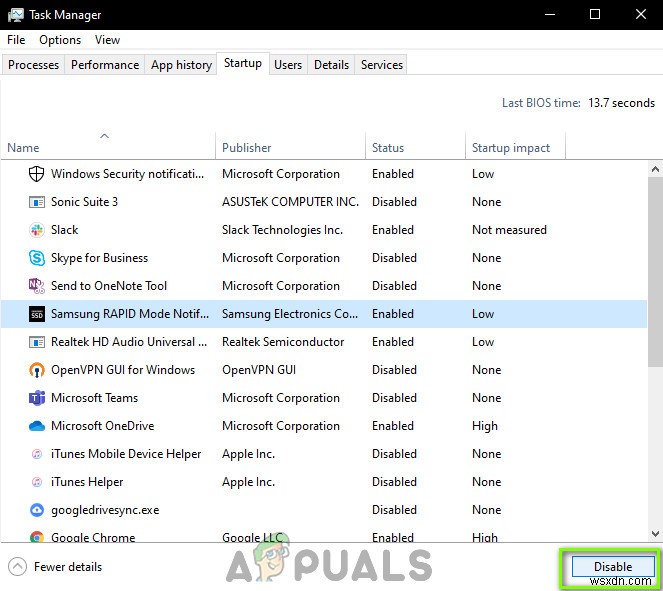Switch to the Processes tab
The width and height of the screenshot is (663, 591).
(x=33, y=65)
